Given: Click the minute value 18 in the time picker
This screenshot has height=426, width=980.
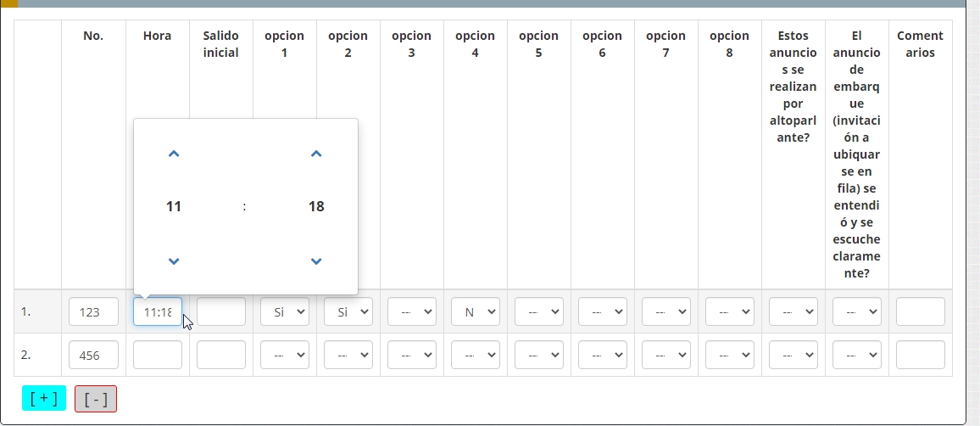Looking at the screenshot, I should 316,206.
